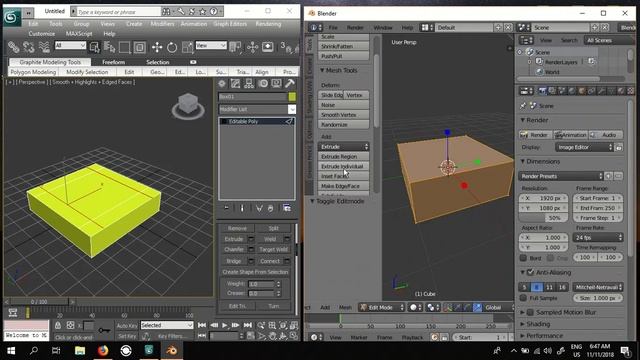Click the Animation render button in Blender

pos(571,135)
